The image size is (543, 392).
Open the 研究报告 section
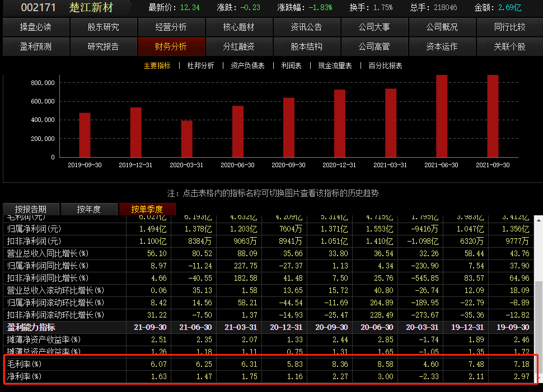pos(102,47)
